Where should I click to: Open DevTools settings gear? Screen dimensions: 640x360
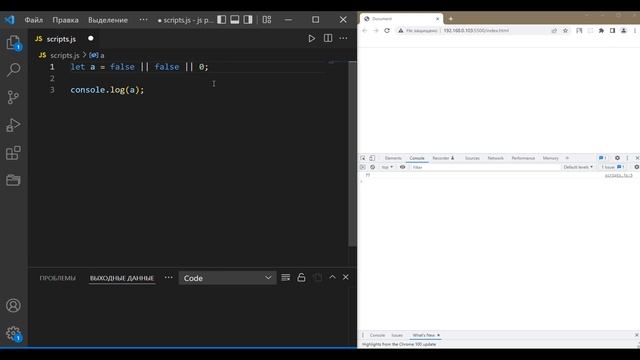click(x=617, y=158)
